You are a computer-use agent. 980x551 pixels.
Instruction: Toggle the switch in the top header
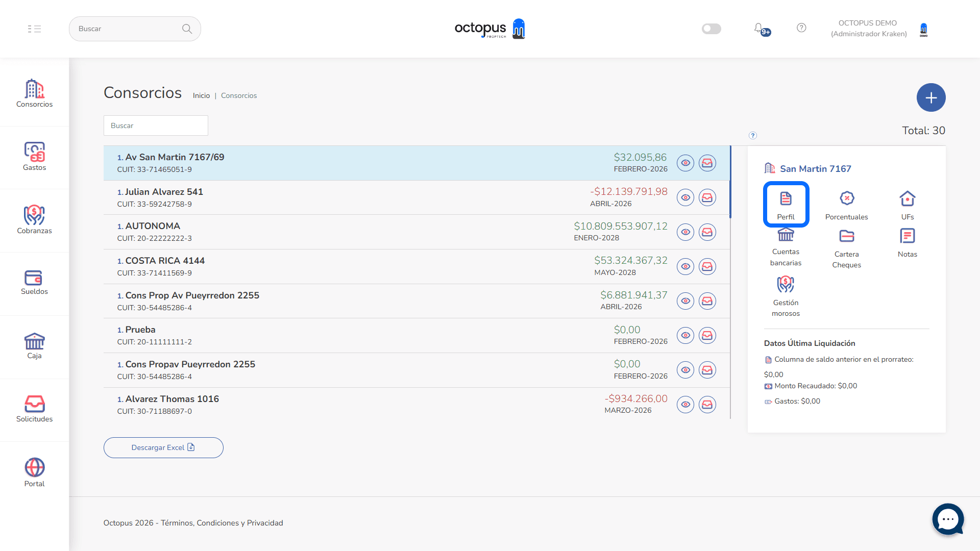711,29
